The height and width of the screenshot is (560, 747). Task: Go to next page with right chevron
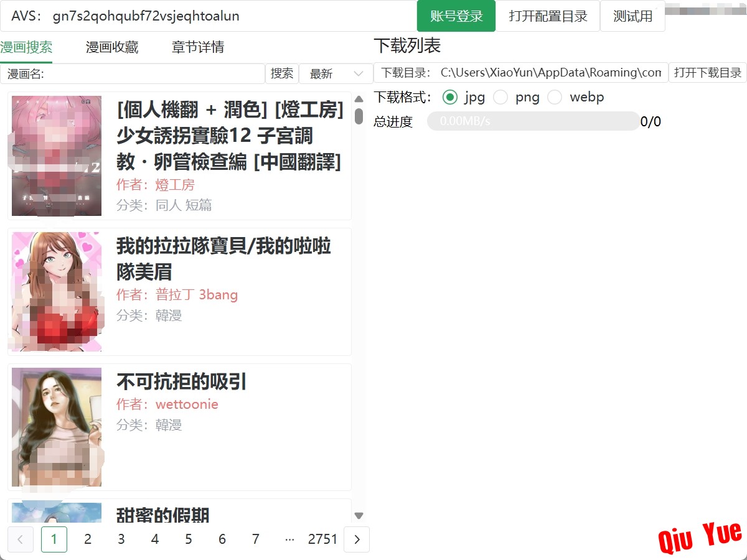pyautogui.click(x=357, y=539)
